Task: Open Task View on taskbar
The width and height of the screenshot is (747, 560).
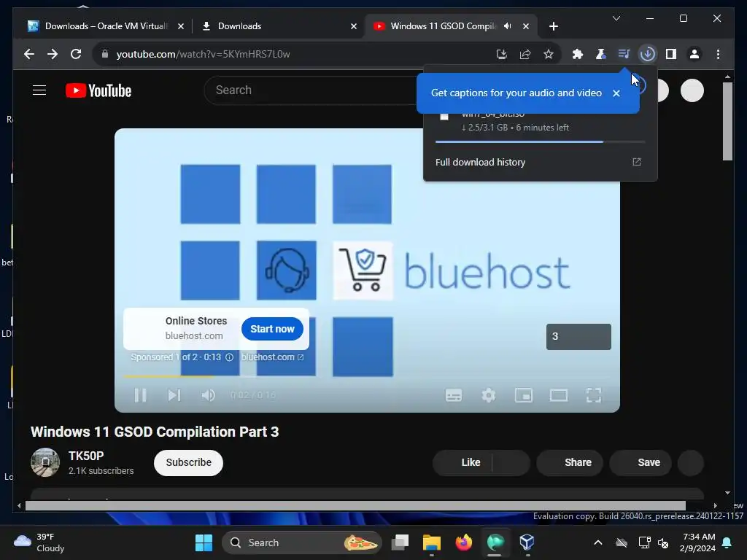Action: tap(400, 542)
